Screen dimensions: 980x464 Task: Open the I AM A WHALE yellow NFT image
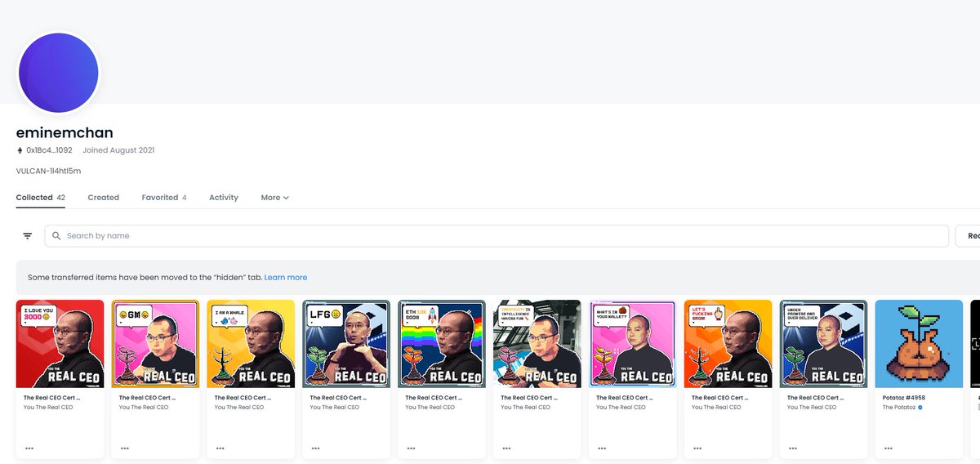(x=252, y=343)
